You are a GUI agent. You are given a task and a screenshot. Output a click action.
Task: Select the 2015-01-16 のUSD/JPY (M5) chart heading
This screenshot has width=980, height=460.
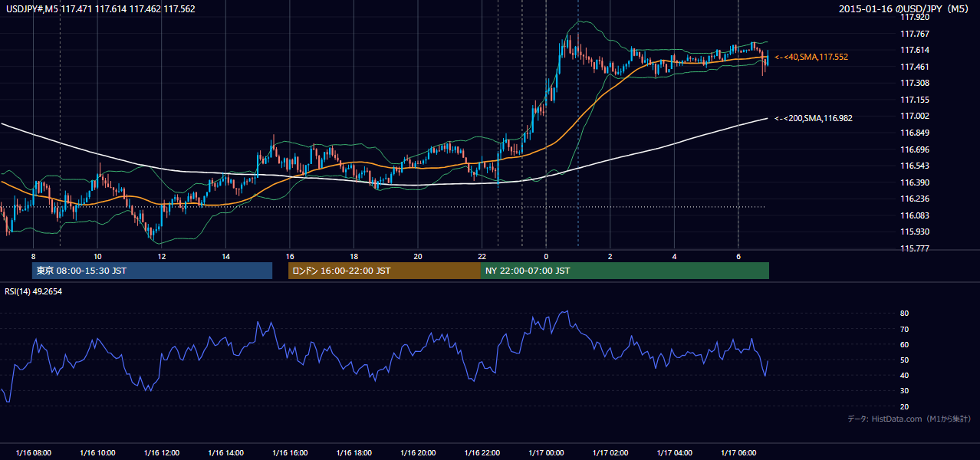click(x=905, y=9)
